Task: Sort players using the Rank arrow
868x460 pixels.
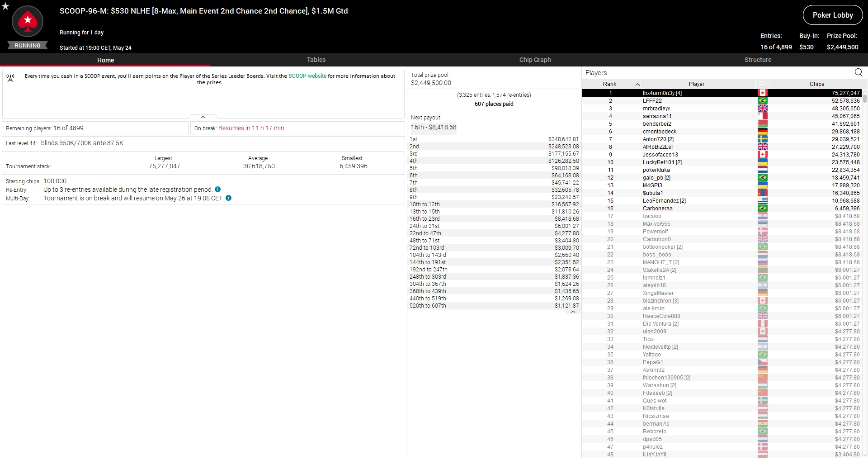Action: [x=637, y=85]
